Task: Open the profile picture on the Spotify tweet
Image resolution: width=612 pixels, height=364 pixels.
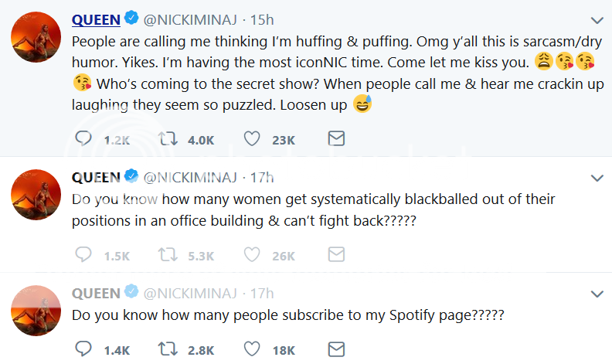Action: pyautogui.click(x=36, y=311)
